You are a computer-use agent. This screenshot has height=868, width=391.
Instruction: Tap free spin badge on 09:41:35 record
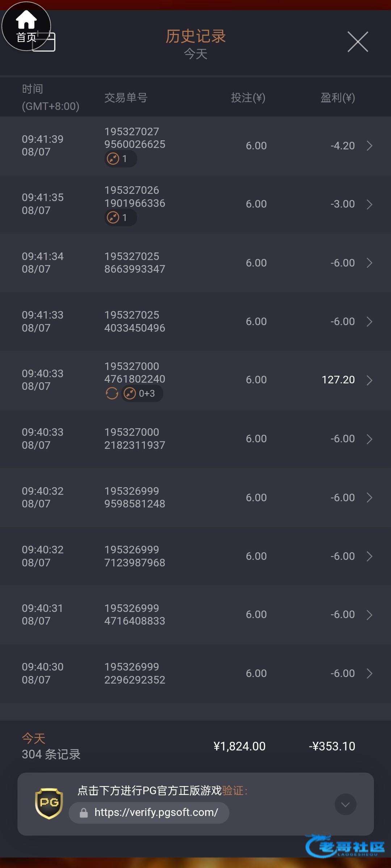[121, 218]
